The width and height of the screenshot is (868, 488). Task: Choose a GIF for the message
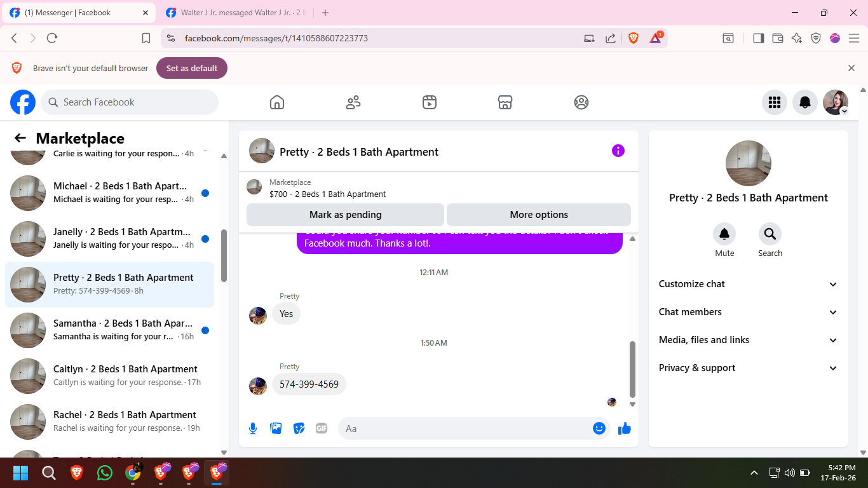(322, 428)
